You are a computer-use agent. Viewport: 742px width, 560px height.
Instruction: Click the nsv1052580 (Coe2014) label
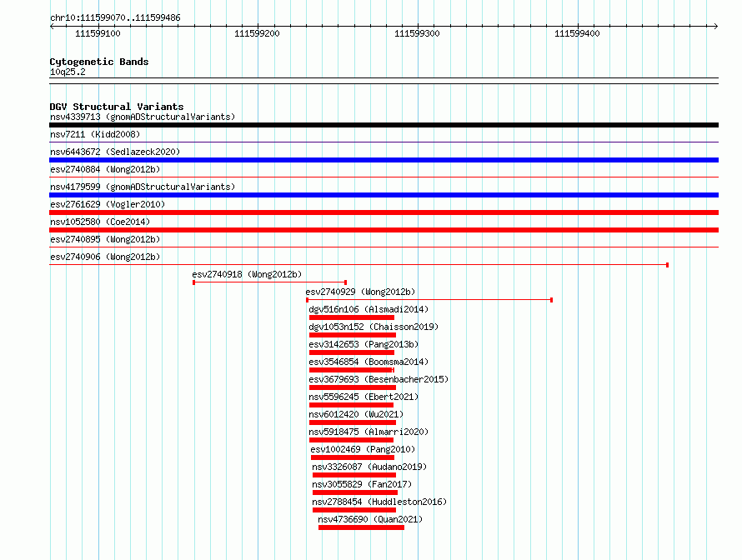point(100,222)
